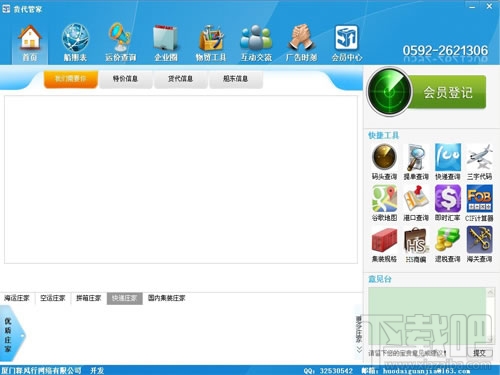Viewport: 500px width, 375px height.
Task: Click the 提交 feedback button
Action: tap(479, 353)
